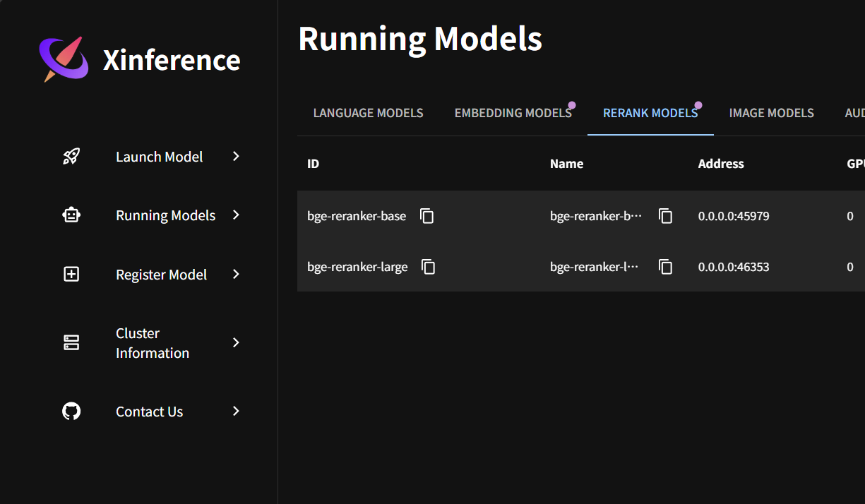Viewport: 865px width, 504px height.
Task: Open the Image Models tab
Action: pyautogui.click(x=771, y=113)
